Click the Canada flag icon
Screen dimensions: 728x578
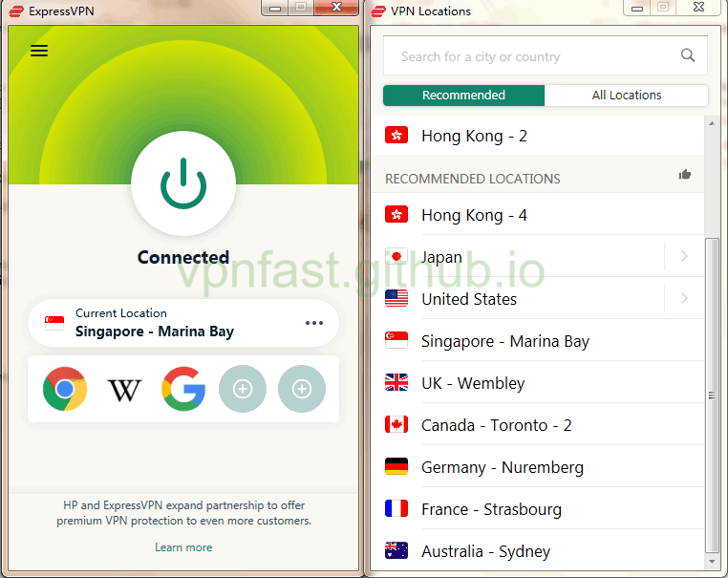[396, 424]
